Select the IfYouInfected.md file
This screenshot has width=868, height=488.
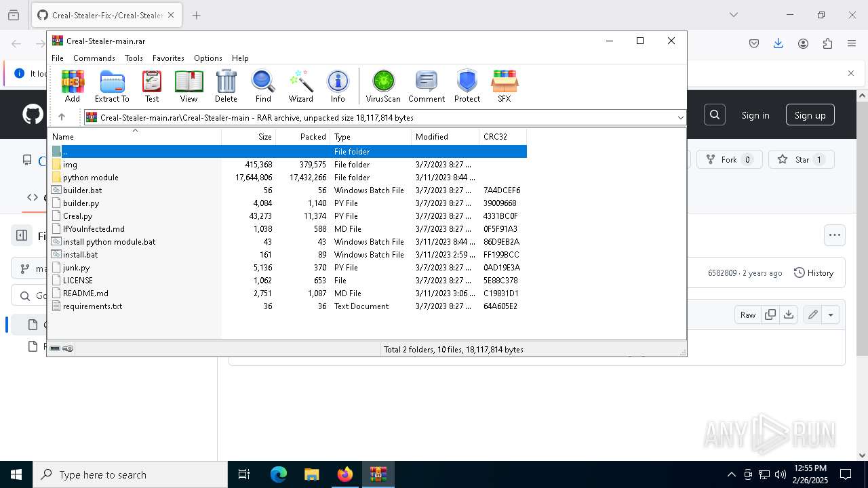point(288,229)
